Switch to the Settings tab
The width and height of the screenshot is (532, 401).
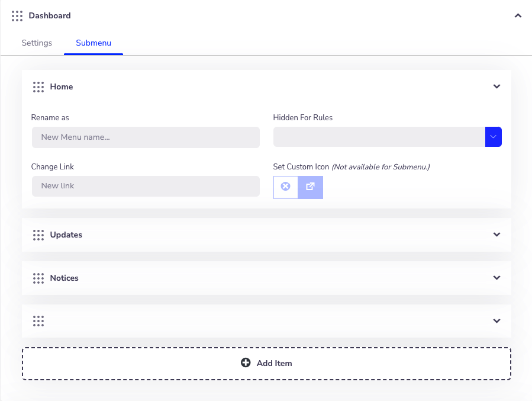point(37,43)
